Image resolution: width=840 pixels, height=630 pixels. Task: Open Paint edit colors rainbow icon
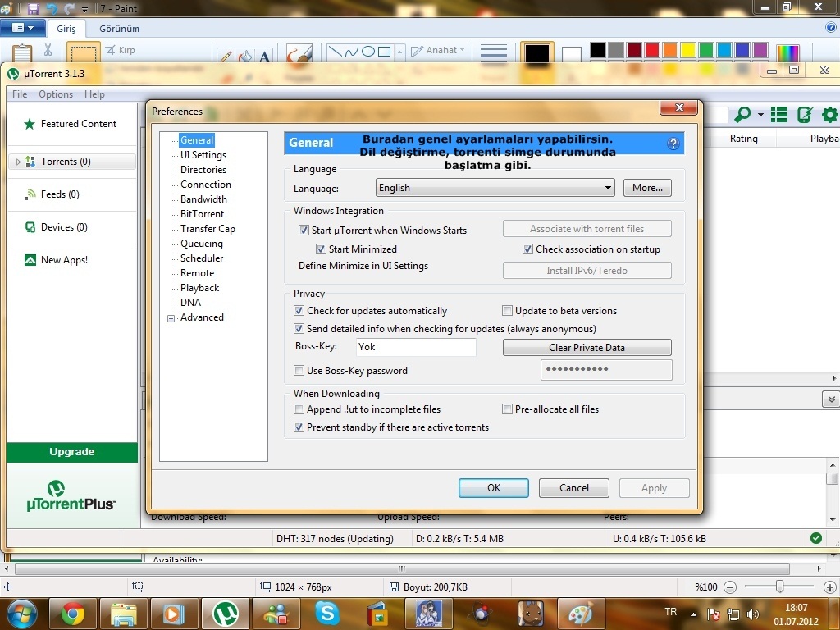tap(788, 52)
